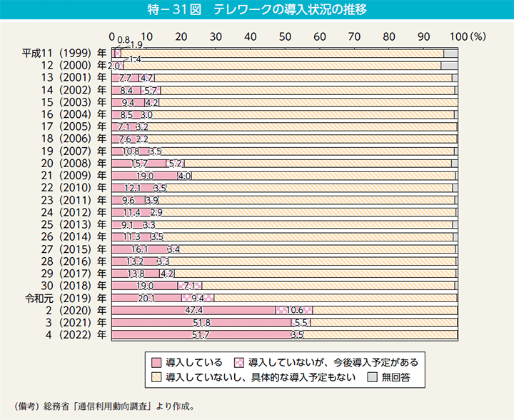Click the year label '29 (2017) 年'

74,274
